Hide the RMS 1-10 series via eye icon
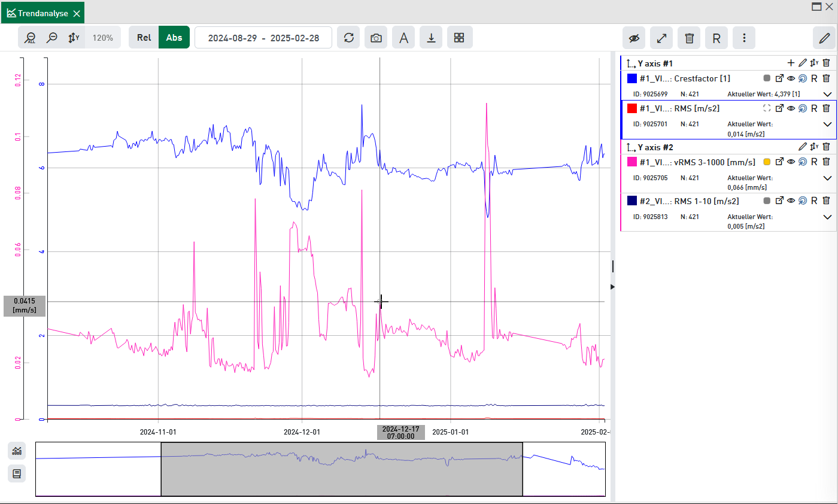 (791, 201)
